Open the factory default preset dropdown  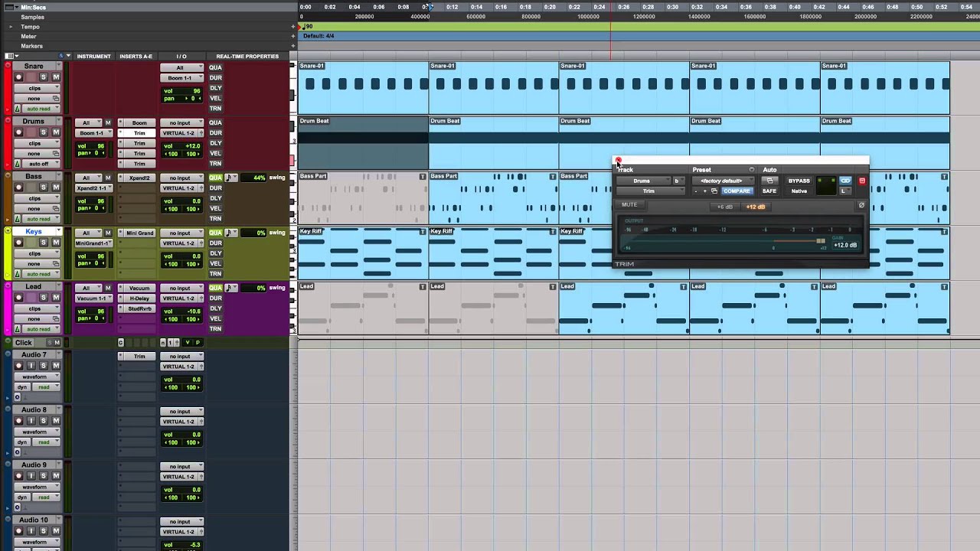click(723, 181)
